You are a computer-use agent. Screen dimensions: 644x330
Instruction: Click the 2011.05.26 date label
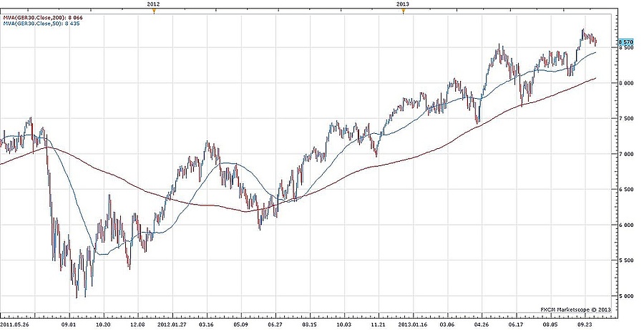[14, 323]
